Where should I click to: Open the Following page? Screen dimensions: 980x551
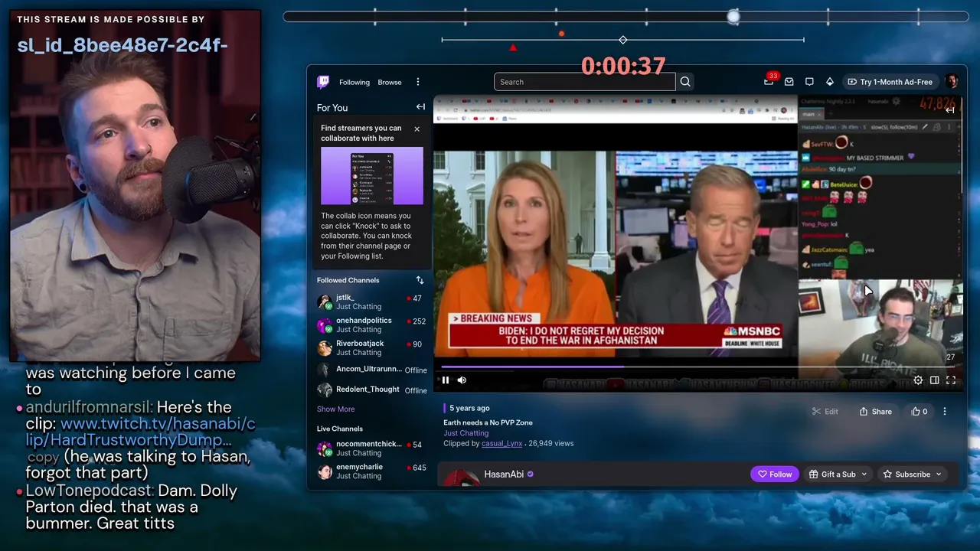[x=354, y=82]
